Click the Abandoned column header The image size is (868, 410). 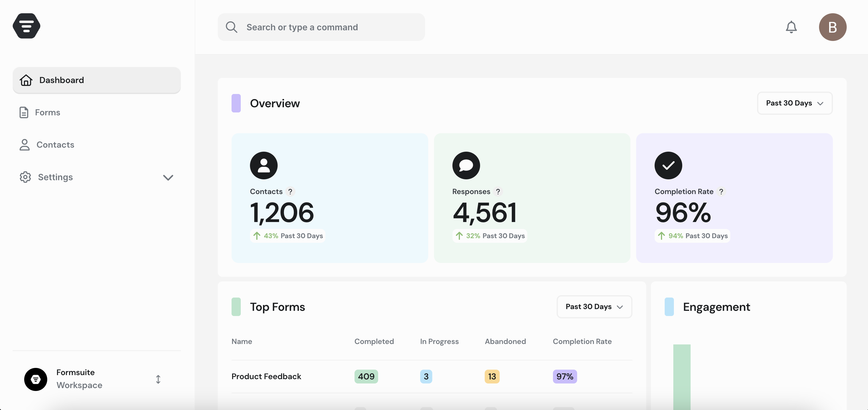tap(505, 341)
